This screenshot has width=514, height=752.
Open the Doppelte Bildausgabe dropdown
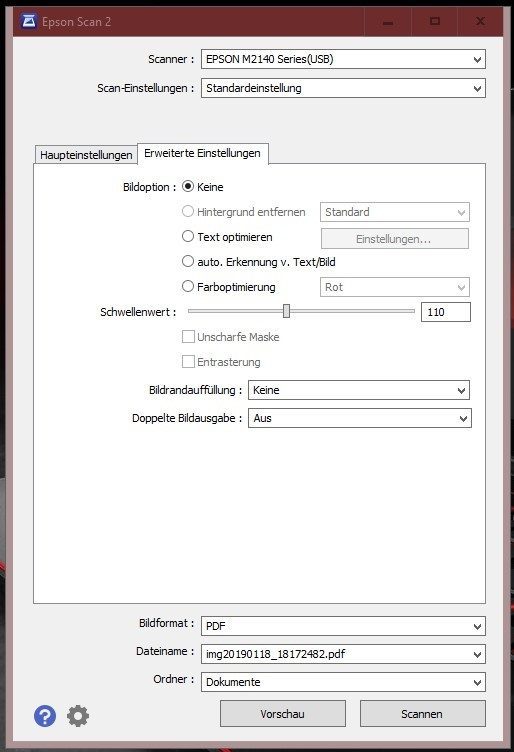tap(360, 418)
